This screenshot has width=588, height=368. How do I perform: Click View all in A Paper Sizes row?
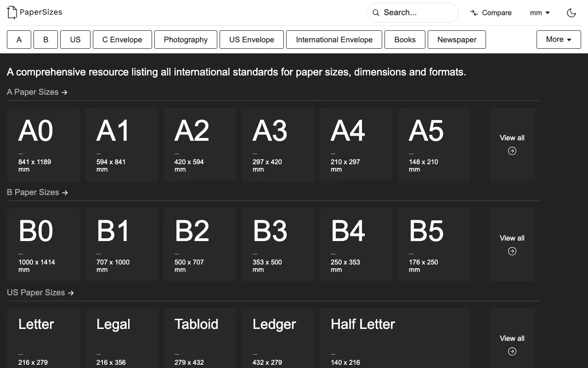click(512, 144)
